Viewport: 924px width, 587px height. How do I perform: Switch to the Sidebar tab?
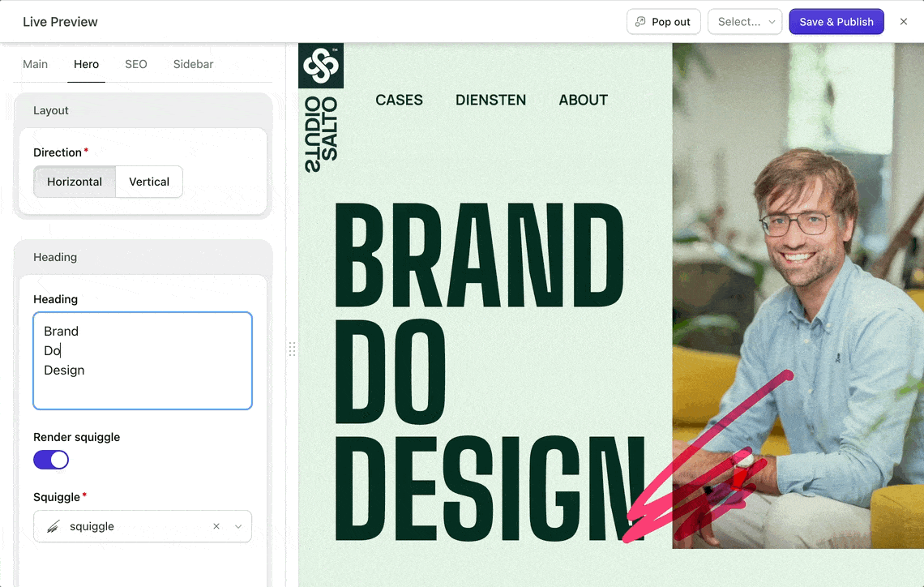(x=193, y=64)
